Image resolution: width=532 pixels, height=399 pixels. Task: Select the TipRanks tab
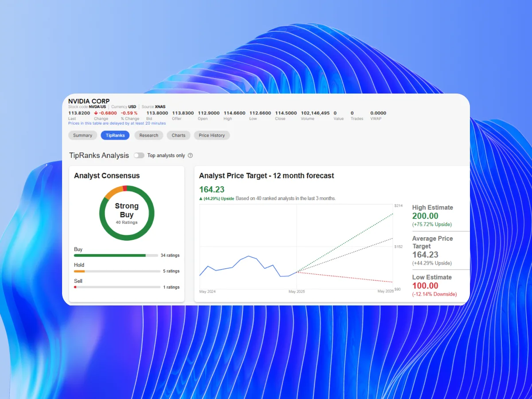115,135
